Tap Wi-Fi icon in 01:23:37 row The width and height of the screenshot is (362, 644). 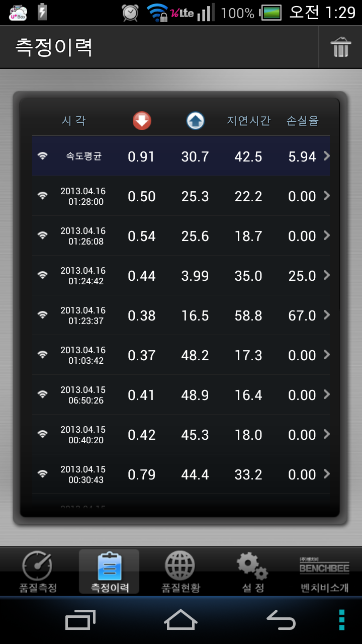pos(43,315)
